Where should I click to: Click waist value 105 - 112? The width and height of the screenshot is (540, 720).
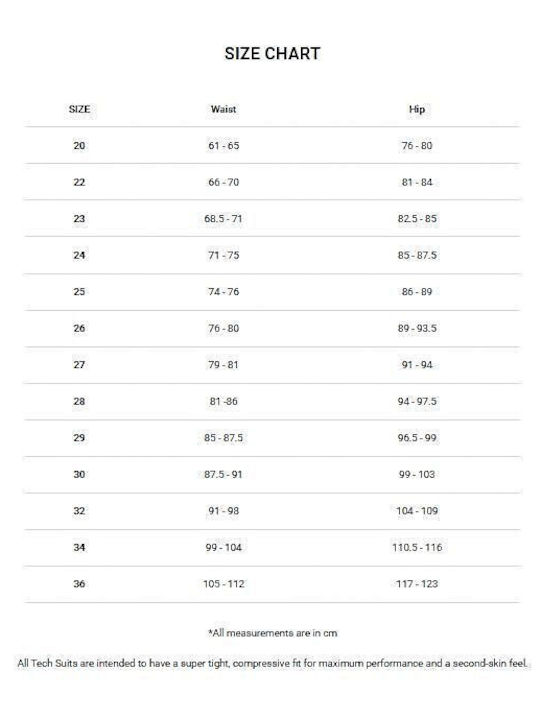point(224,584)
